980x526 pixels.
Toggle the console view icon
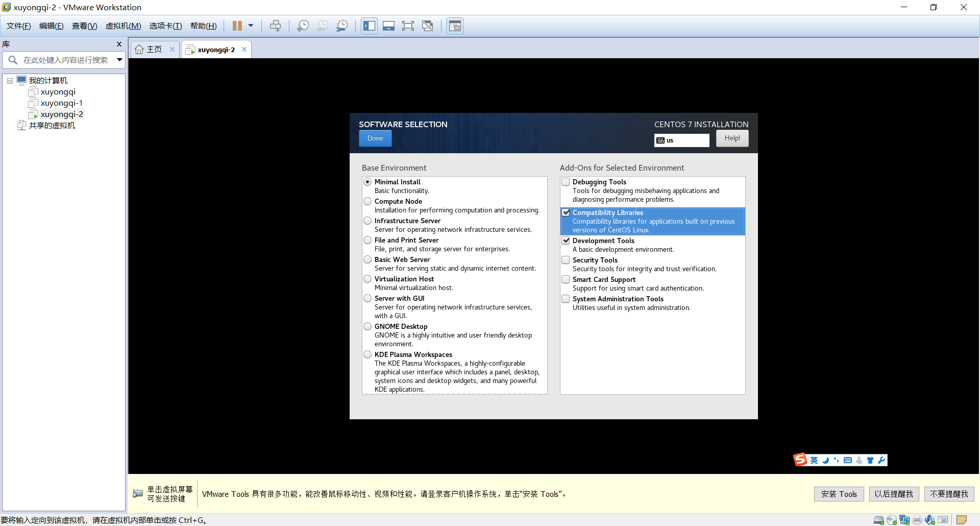click(455, 26)
